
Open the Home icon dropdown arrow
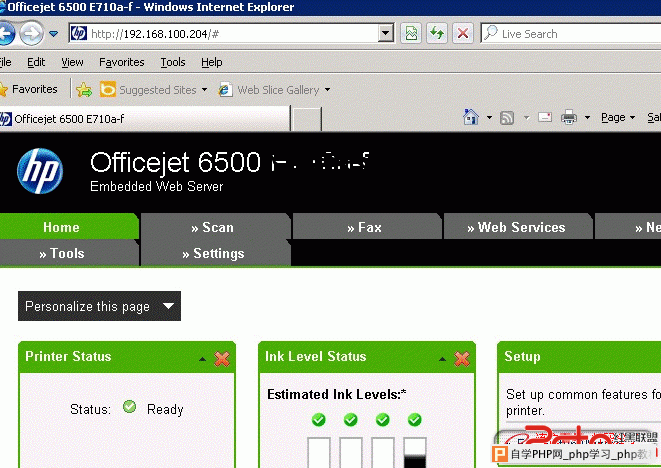[x=489, y=117]
